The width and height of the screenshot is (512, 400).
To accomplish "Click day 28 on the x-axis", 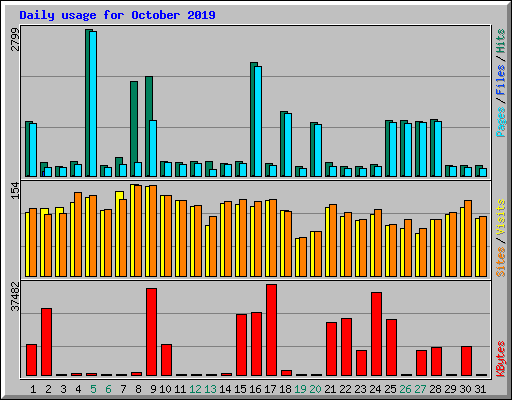I will tap(435, 389).
